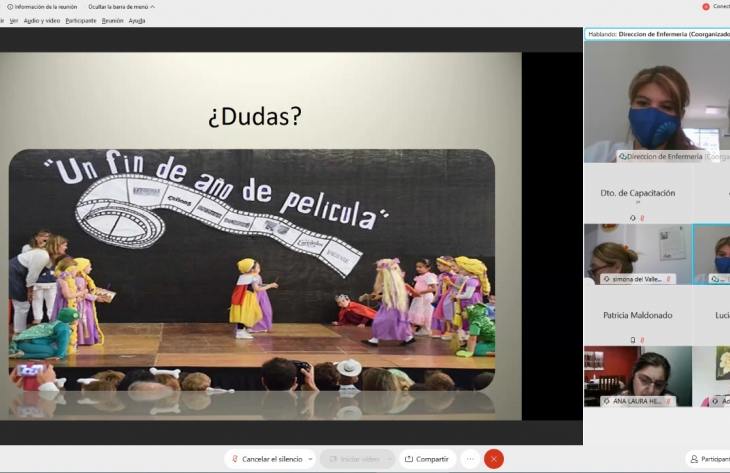This screenshot has width=730, height=473.
Task: Click muted mic icon under Dto. de Capacitación
Action: coord(641,217)
